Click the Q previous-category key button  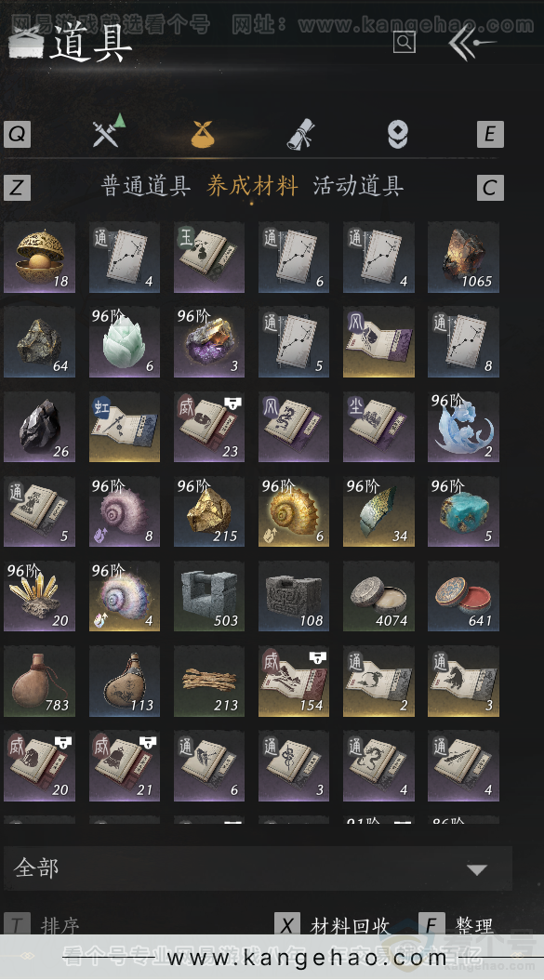pos(17,134)
